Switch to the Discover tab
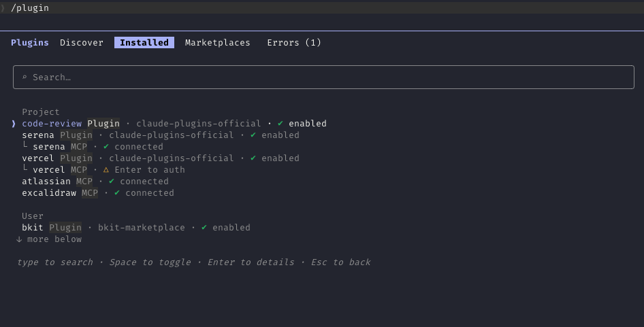644x327 pixels. click(81, 43)
